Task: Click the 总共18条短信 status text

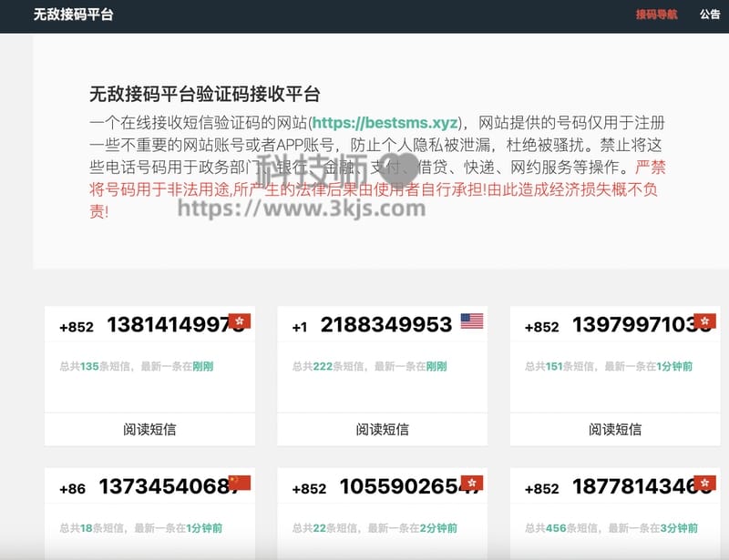Action: click(141, 528)
